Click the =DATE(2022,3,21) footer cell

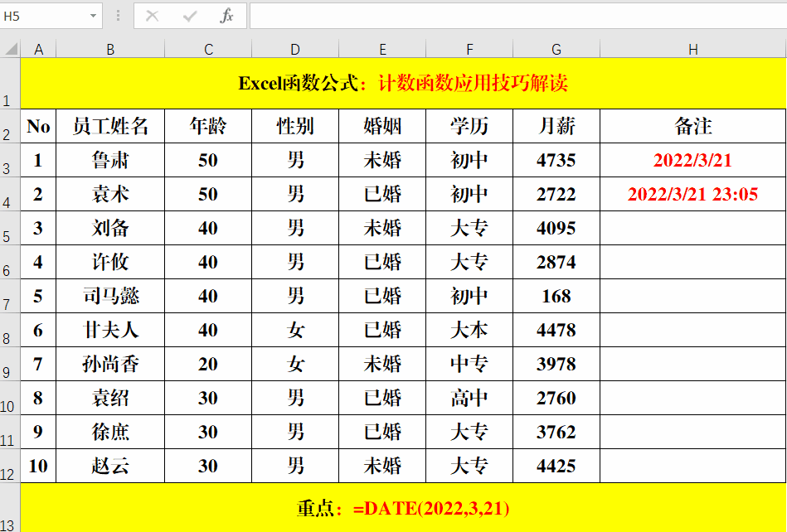coord(403,508)
